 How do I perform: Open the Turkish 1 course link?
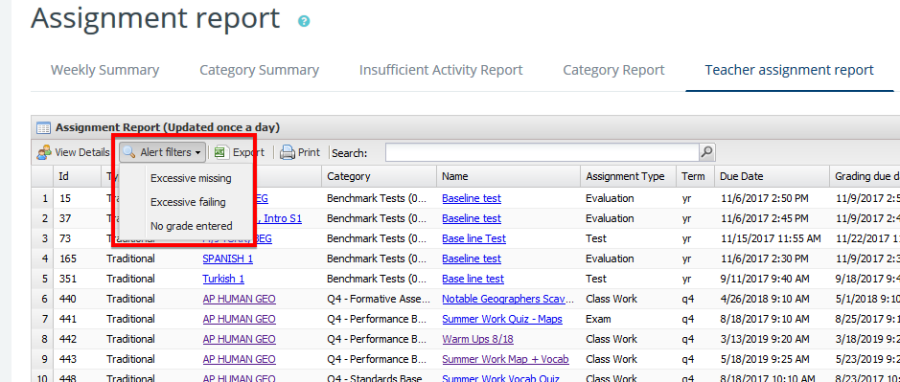pyautogui.click(x=223, y=279)
